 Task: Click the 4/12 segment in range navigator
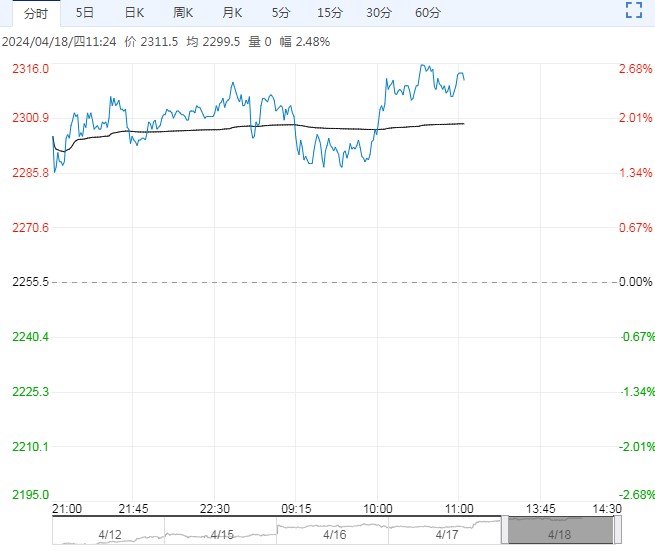point(108,534)
